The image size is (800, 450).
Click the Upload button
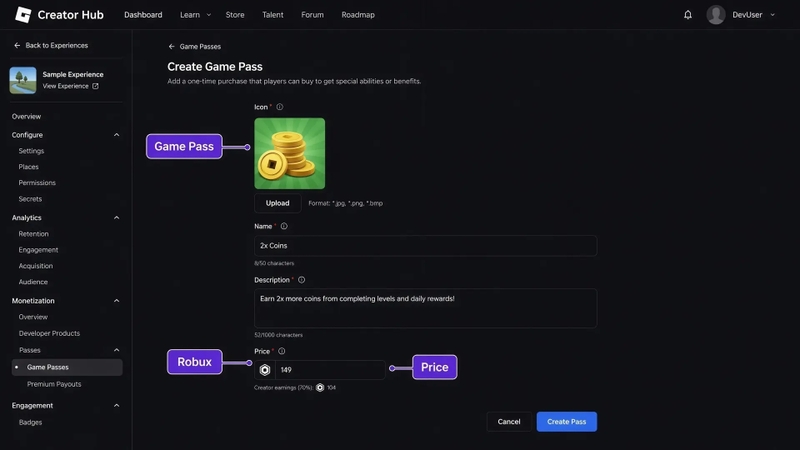278,203
